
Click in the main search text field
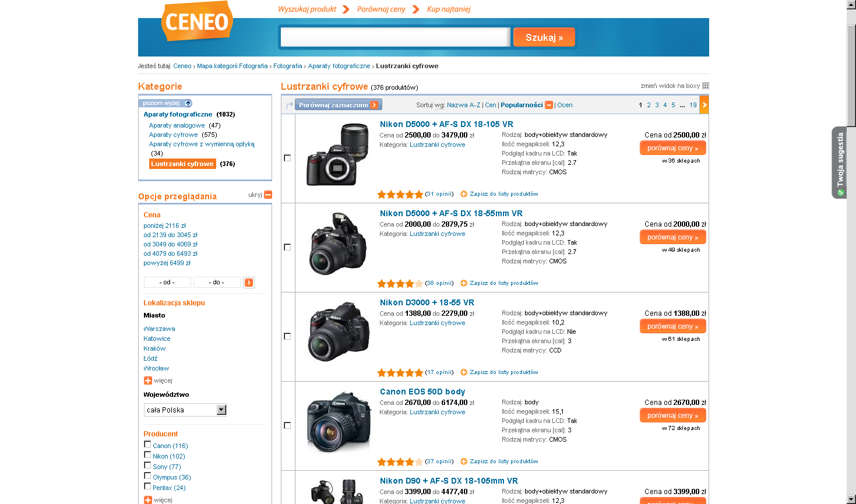[395, 37]
